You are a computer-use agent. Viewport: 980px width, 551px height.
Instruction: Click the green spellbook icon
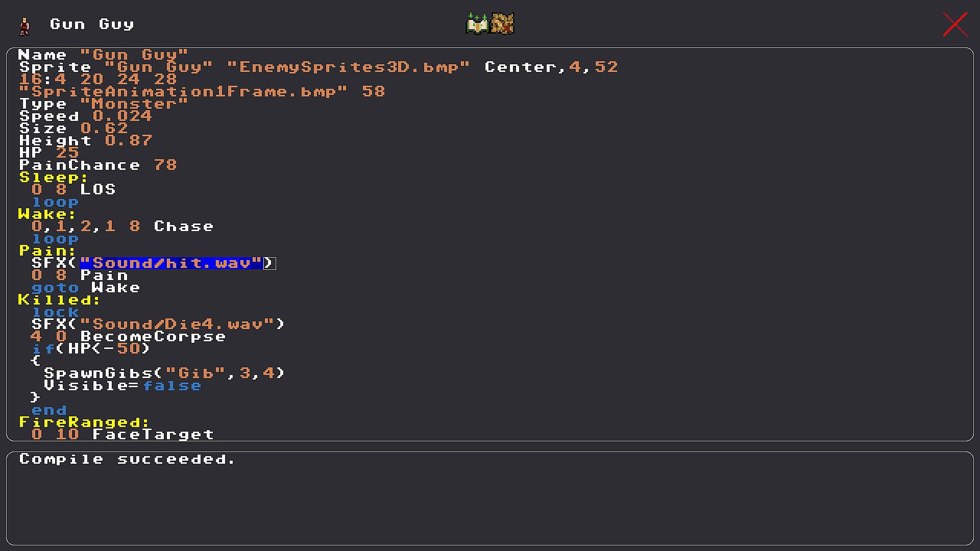click(477, 24)
